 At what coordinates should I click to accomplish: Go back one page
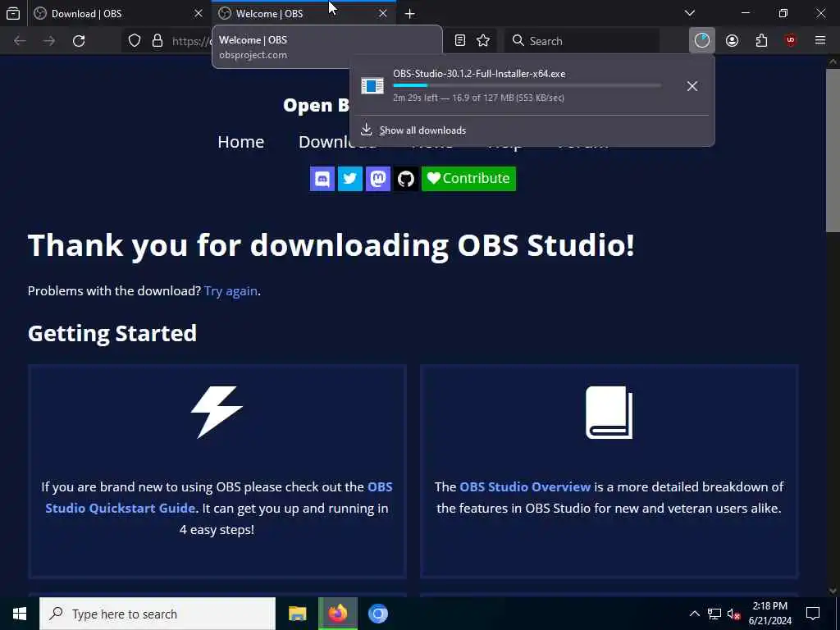20,41
